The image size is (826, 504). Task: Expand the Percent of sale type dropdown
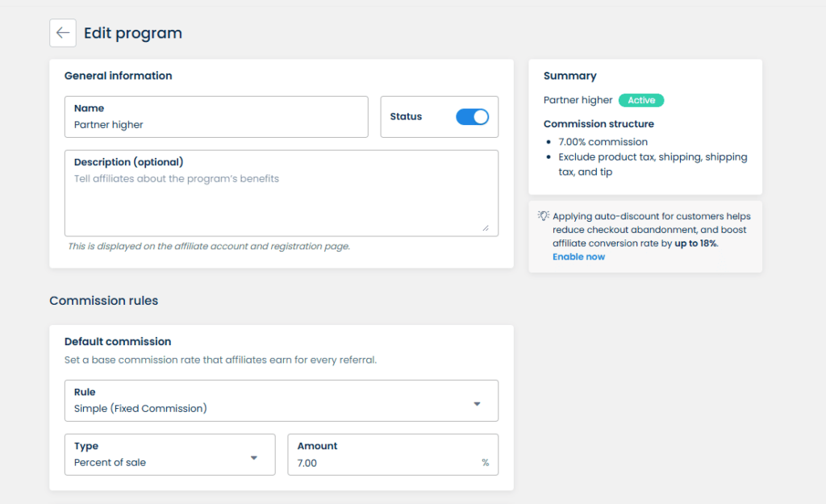point(169,455)
